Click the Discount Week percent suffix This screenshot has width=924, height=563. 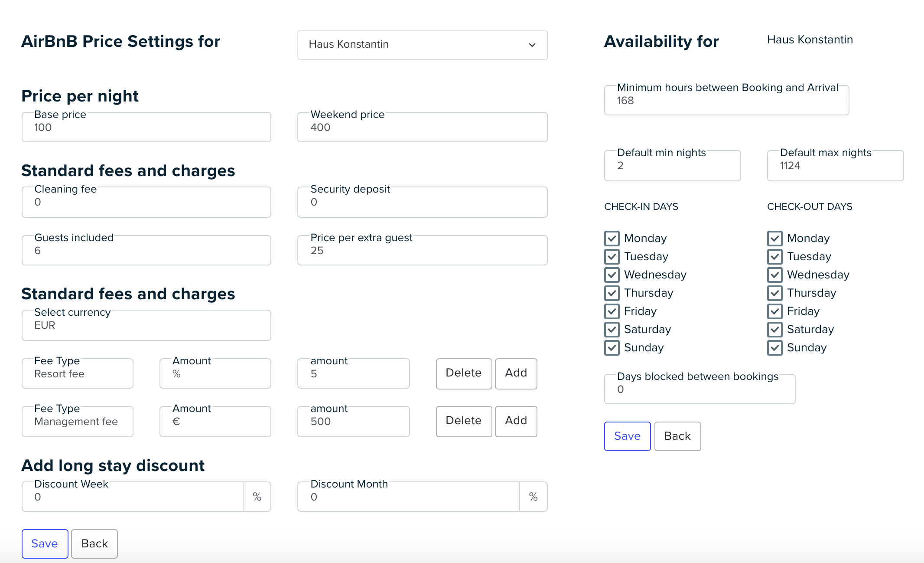point(257,497)
